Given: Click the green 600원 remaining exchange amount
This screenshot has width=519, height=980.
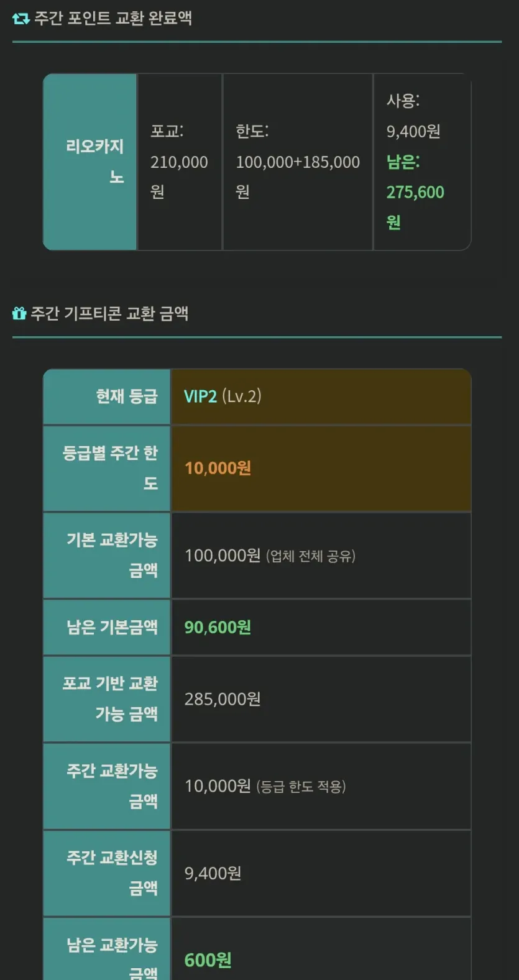Looking at the screenshot, I should [x=208, y=960].
